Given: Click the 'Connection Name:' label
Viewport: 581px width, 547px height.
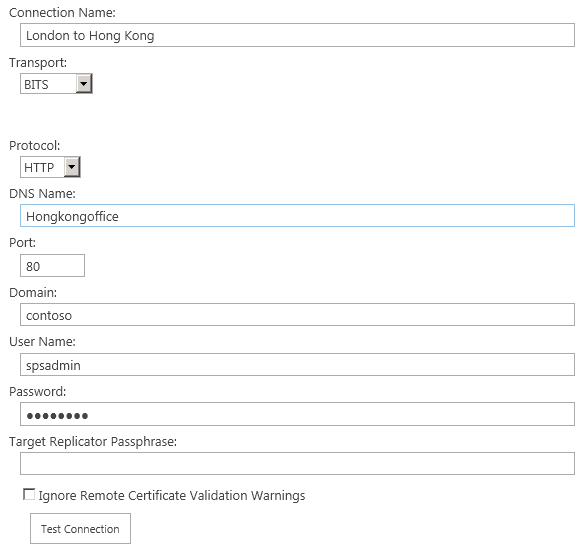Looking at the screenshot, I should pos(62,13).
